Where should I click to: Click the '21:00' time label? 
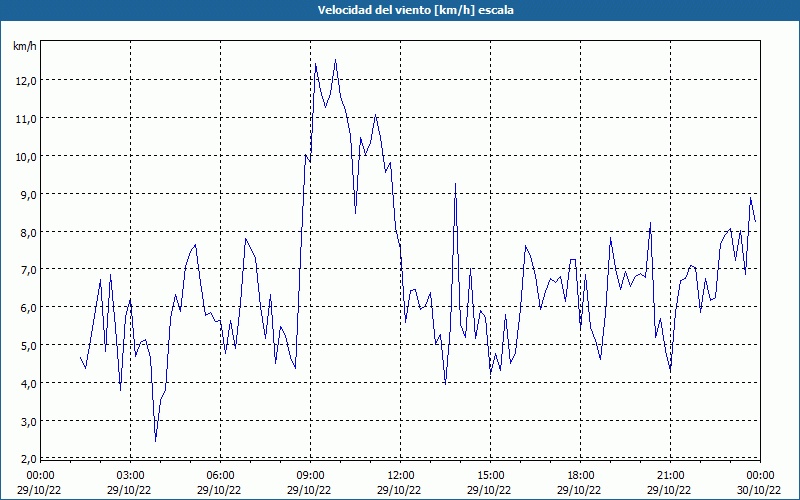670,476
